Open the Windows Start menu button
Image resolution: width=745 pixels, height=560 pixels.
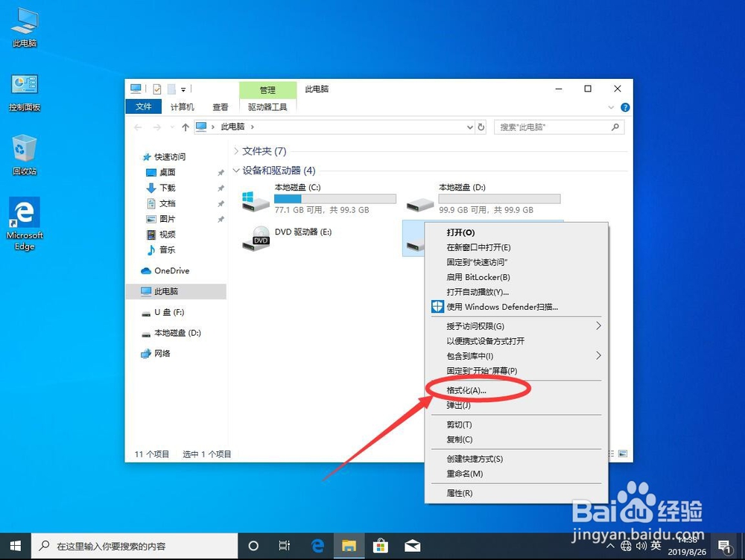coord(15,545)
